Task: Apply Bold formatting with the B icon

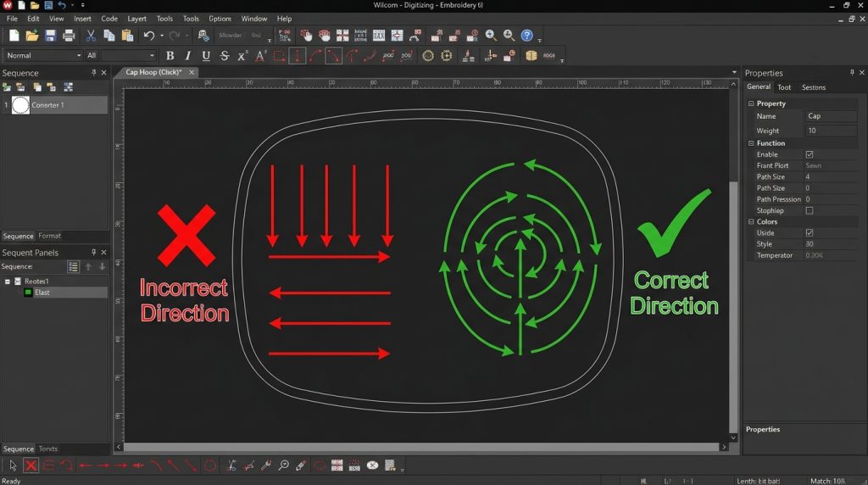Action: [x=170, y=56]
